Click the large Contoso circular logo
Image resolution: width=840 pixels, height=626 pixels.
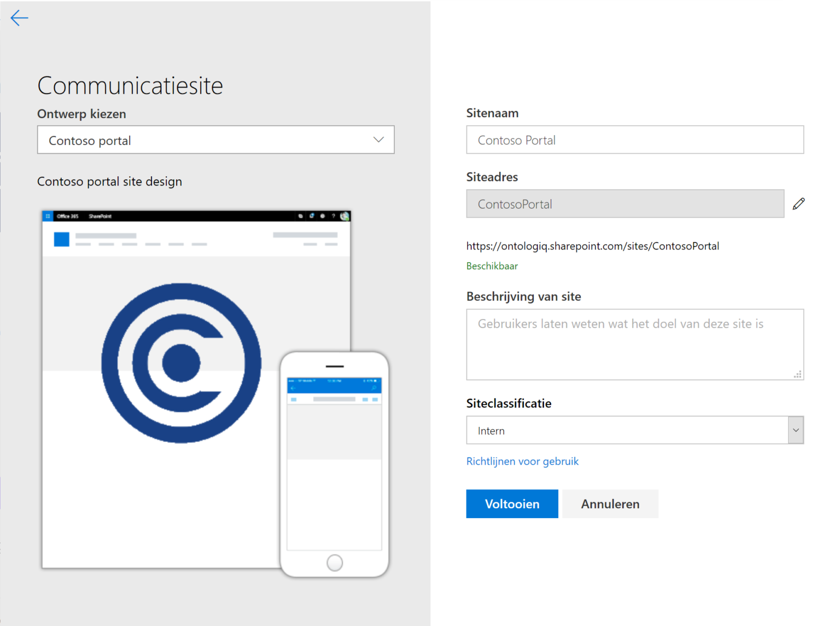point(181,363)
